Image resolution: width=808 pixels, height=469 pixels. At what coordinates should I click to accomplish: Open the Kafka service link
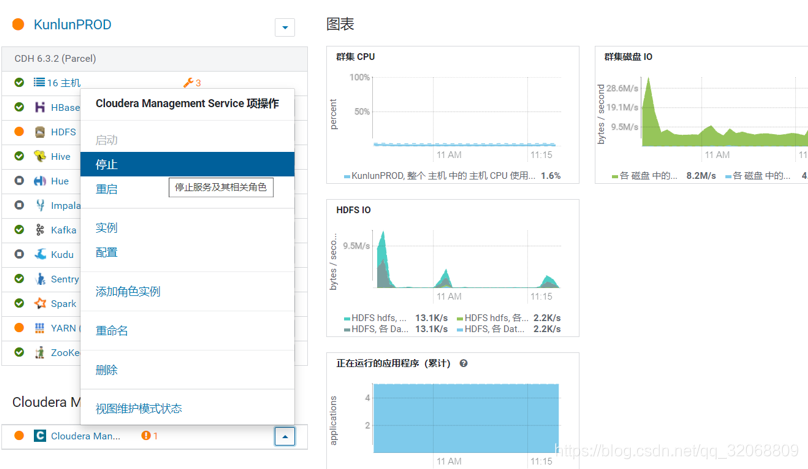[x=63, y=230]
